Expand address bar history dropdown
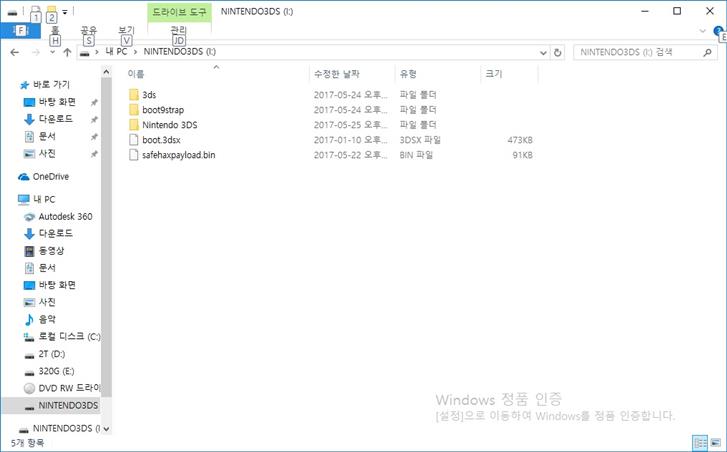The image size is (727, 452). coord(543,53)
